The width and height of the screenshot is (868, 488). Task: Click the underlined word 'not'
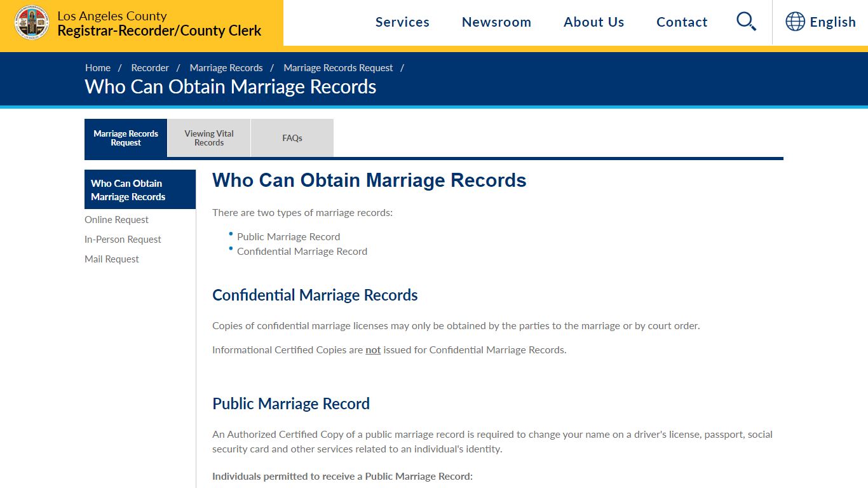373,350
